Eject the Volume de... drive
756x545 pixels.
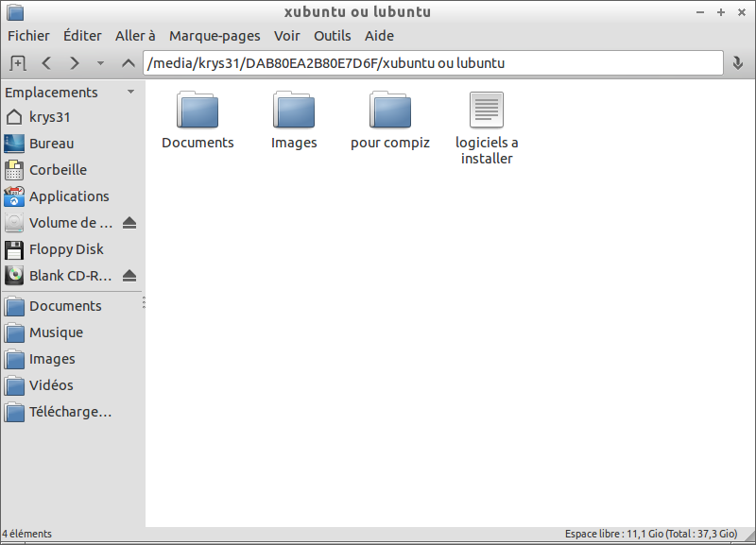click(129, 223)
